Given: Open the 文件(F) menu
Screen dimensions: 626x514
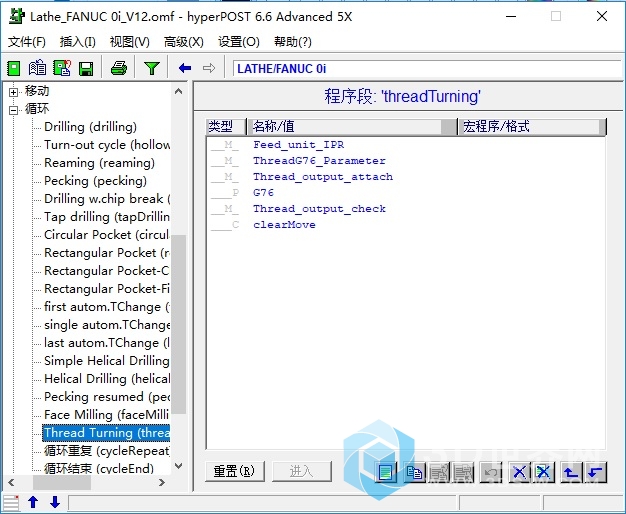Looking at the screenshot, I should click(x=26, y=42).
